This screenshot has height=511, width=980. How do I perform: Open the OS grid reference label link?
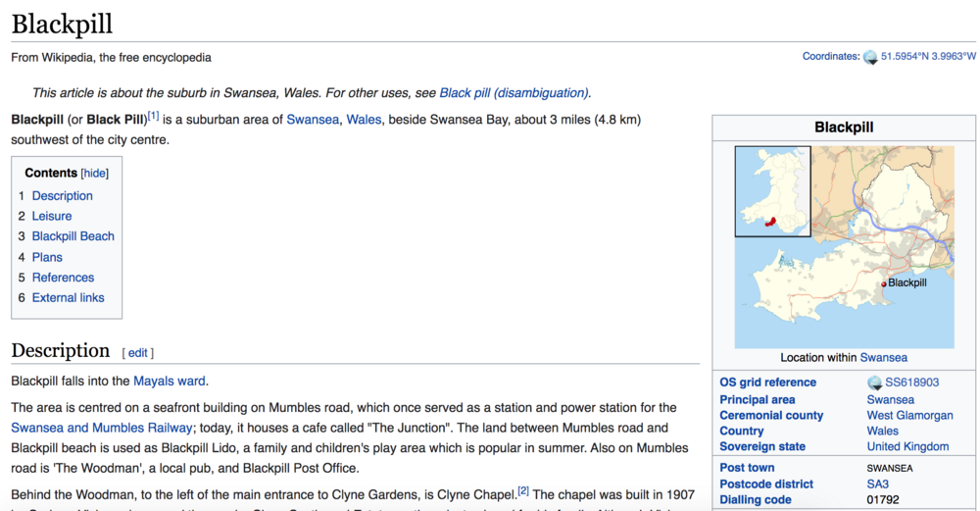point(767,383)
